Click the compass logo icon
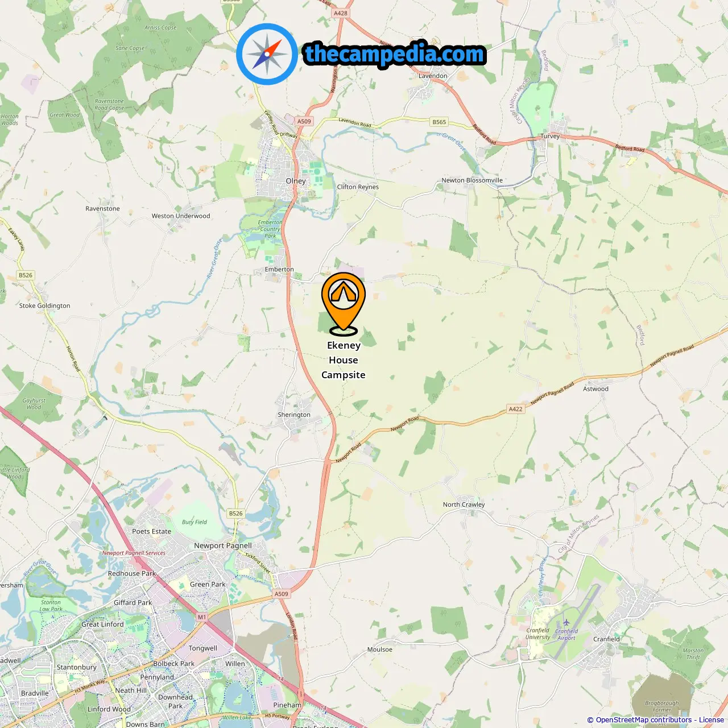 tap(267, 54)
